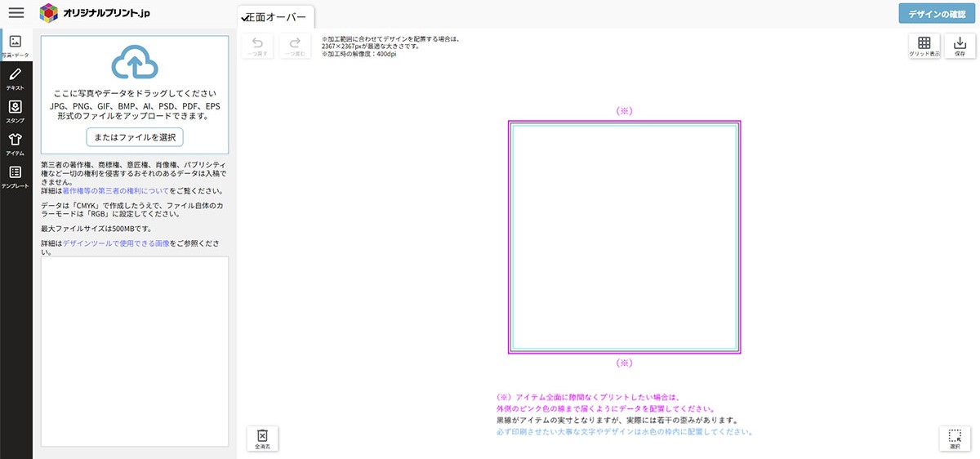Clear everything with 全消去 trash icon
The width and height of the screenshot is (980, 459).
(x=262, y=439)
